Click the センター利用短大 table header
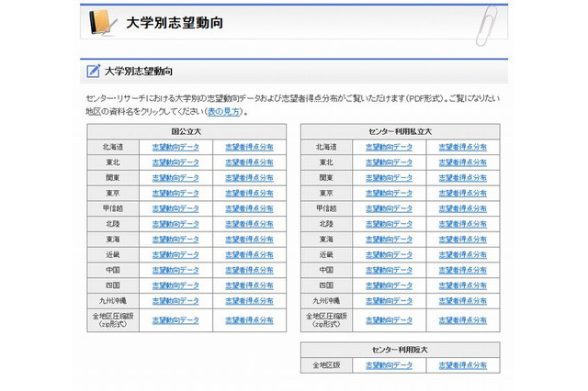 [401, 350]
